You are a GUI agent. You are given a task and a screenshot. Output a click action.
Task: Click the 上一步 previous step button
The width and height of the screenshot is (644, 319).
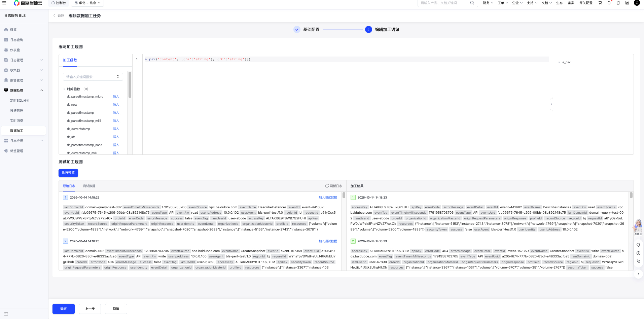[90, 309]
